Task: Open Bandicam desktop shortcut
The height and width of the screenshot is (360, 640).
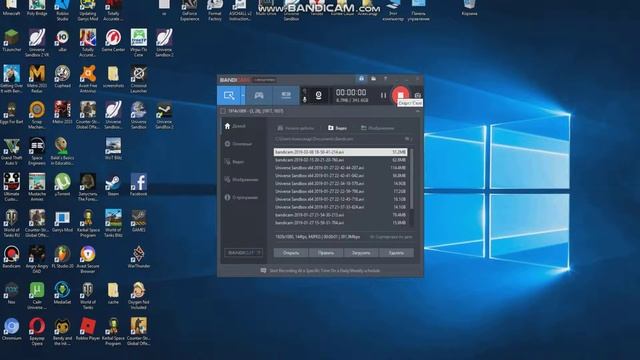Action: (x=11, y=257)
